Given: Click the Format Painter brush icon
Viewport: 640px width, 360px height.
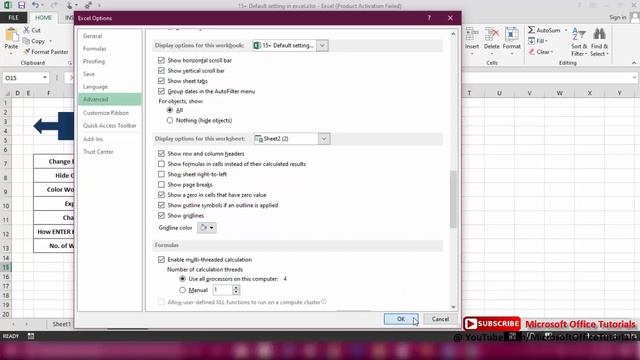Looking at the screenshot, I should [x=27, y=51].
